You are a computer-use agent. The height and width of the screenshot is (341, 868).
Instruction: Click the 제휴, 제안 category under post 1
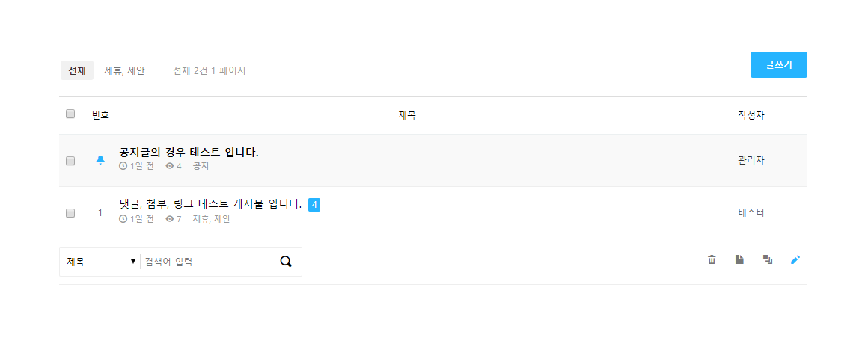pos(212,219)
